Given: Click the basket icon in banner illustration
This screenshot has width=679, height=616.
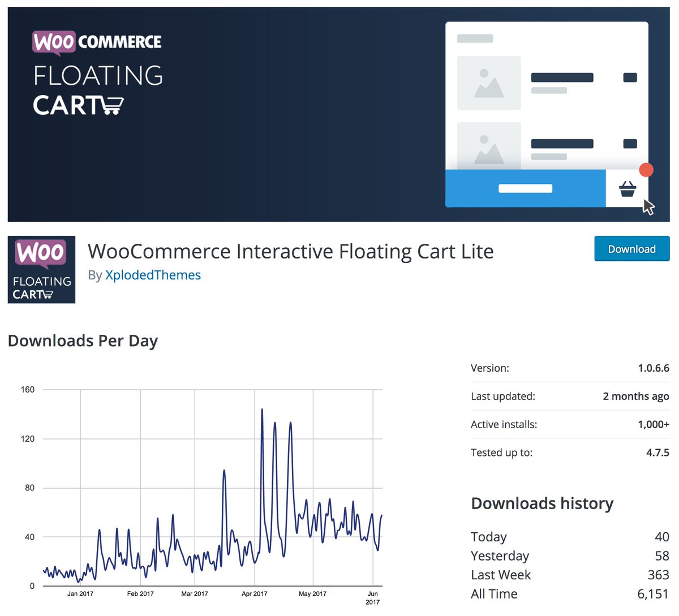Looking at the screenshot, I should tap(627, 189).
